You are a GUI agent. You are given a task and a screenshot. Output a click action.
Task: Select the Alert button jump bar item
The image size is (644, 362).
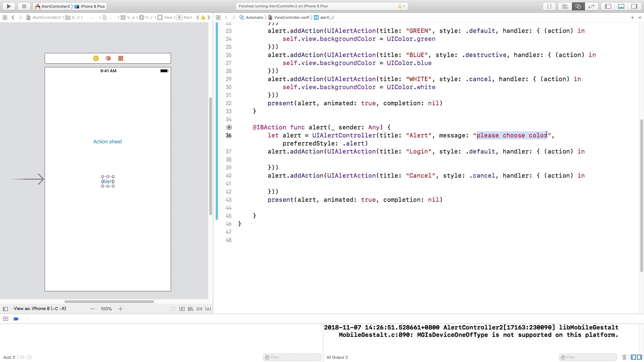pos(185,17)
